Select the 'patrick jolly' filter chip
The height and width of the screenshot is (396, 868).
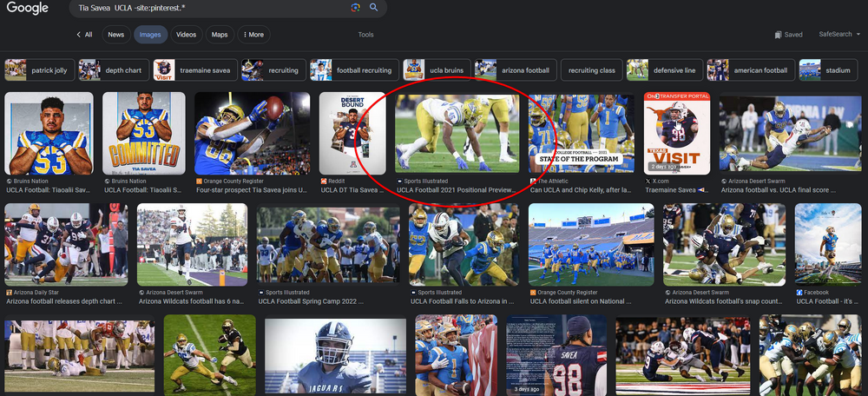(x=38, y=70)
